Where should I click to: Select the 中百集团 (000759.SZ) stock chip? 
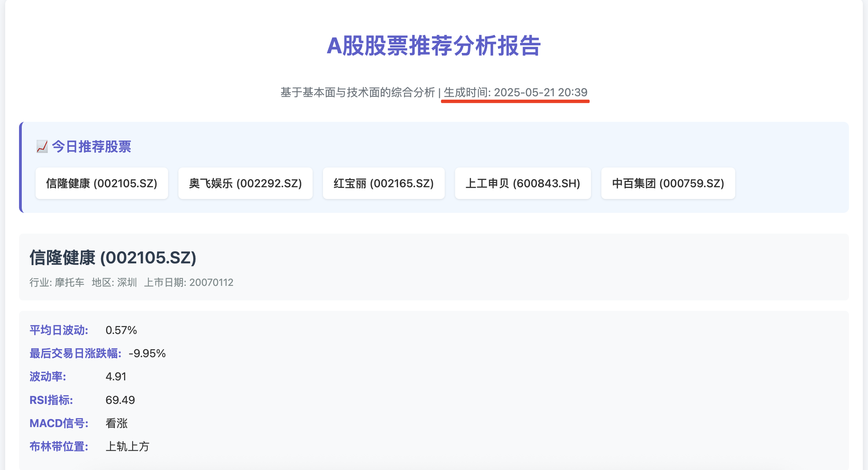tap(668, 183)
